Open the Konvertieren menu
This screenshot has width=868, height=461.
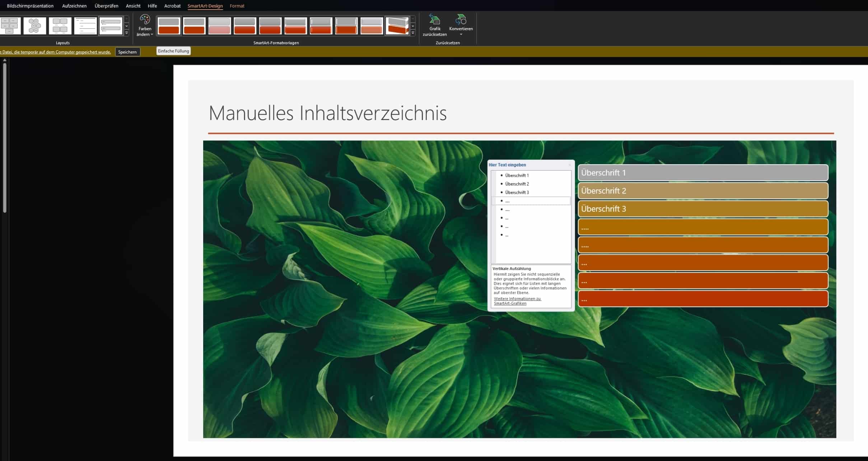pos(461,26)
